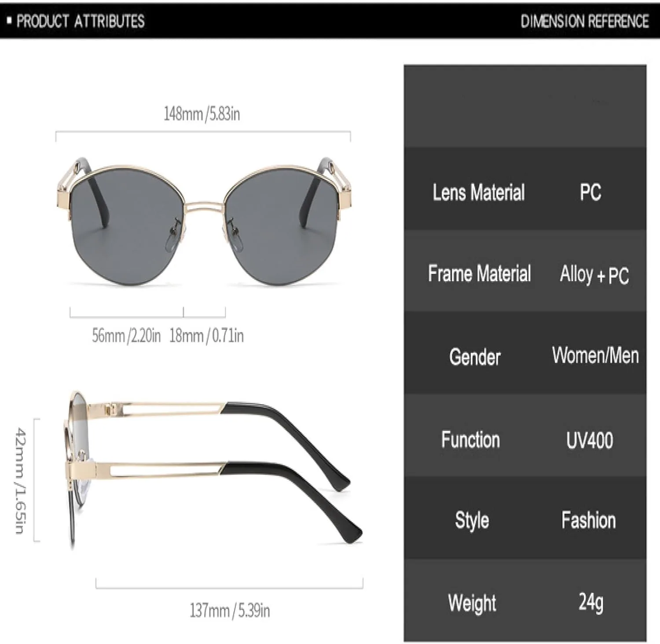Click the Weight row label

[x=472, y=603]
